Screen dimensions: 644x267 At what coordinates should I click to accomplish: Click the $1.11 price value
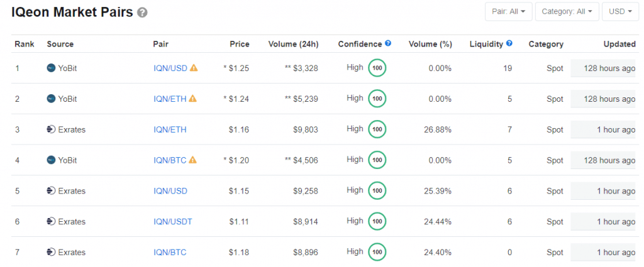pyautogui.click(x=239, y=222)
